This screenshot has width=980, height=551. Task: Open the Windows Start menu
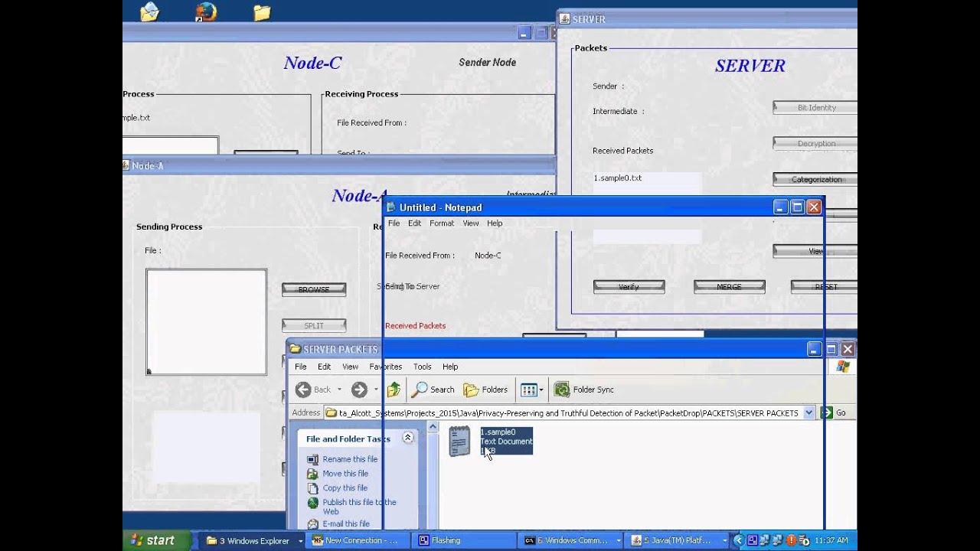pos(155,540)
